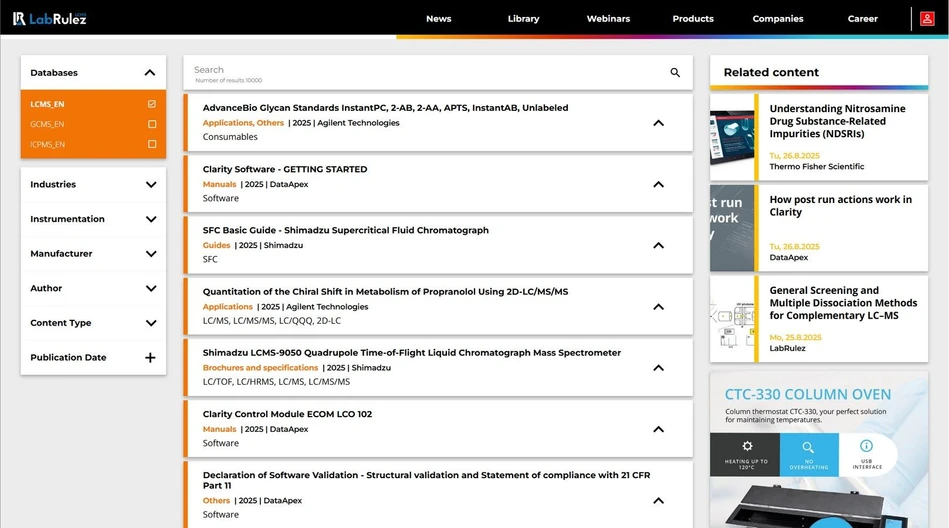Toggle the GCMS_EN database checkbox
The image size is (949, 528).
click(x=152, y=124)
